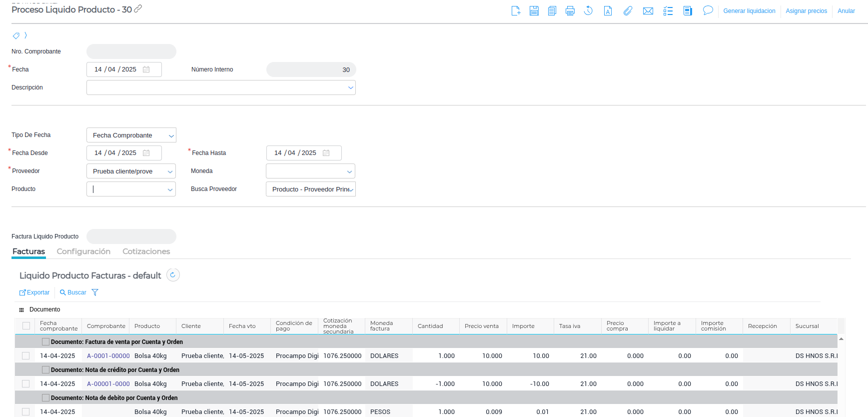Click the new document icon
Image resolution: width=868 pixels, height=417 pixels.
tap(516, 11)
